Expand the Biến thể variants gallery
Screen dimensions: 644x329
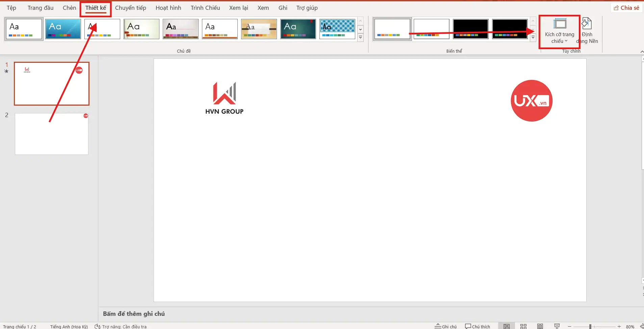[533, 37]
